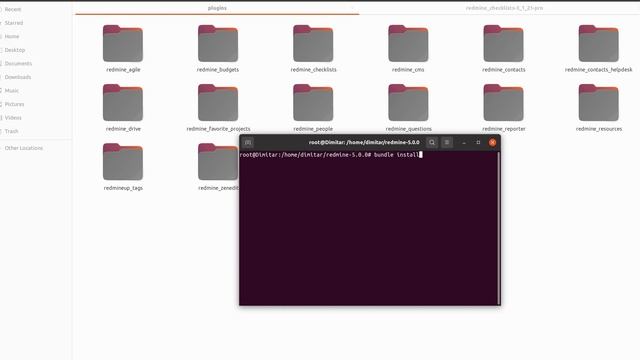Go to Documents in sidebar
640x360 pixels.
[x=18, y=64]
